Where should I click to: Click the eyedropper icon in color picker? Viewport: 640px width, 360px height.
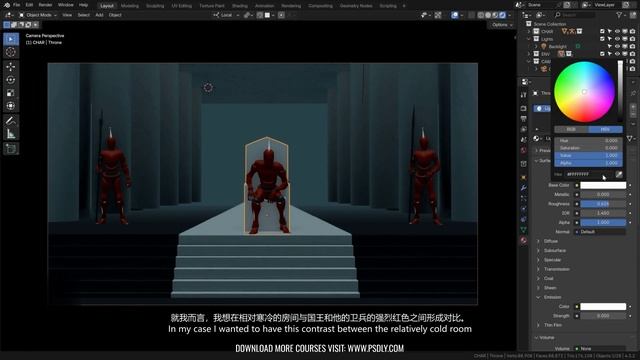619,174
